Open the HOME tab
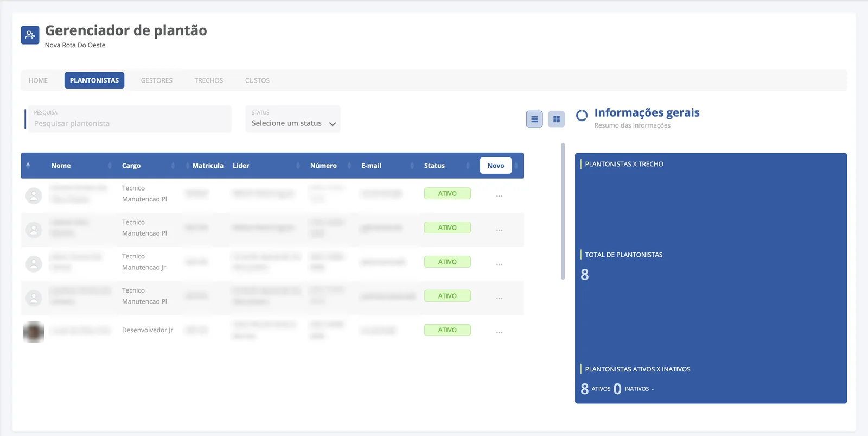 pyautogui.click(x=38, y=80)
